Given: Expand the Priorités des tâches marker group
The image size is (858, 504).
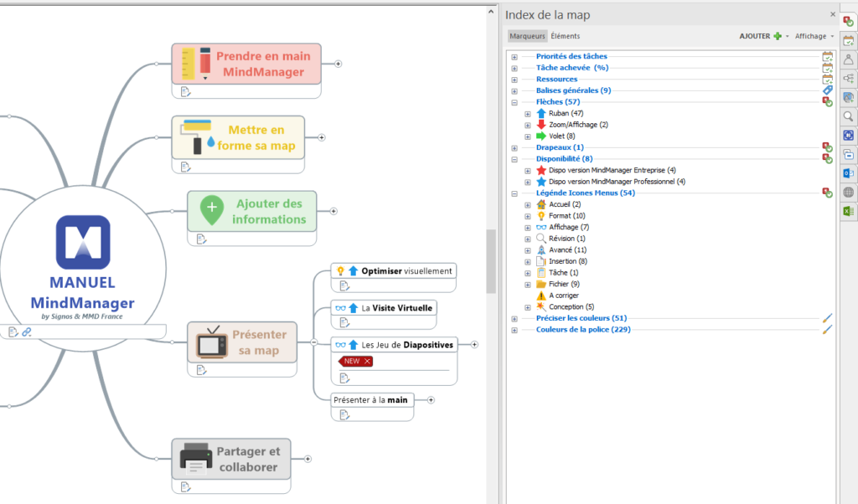Looking at the screenshot, I should click(514, 56).
